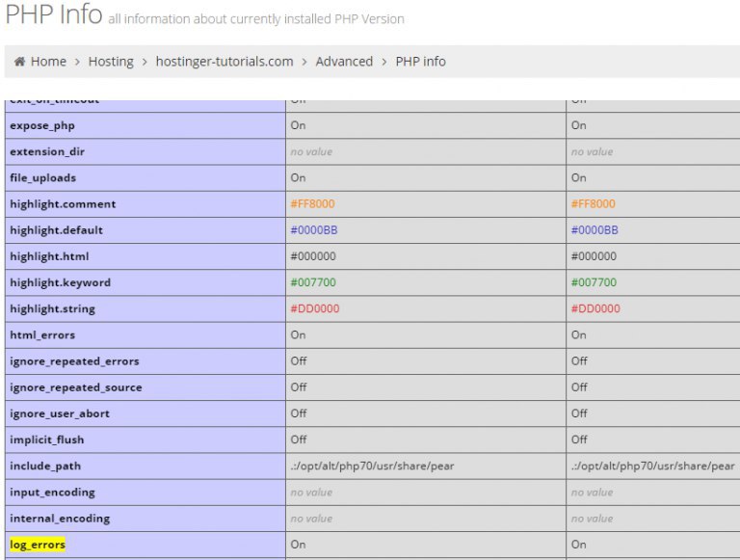The height and width of the screenshot is (560, 740).
Task: Open the hostinger-tutorials.com breadcrumb link
Action: point(225,62)
